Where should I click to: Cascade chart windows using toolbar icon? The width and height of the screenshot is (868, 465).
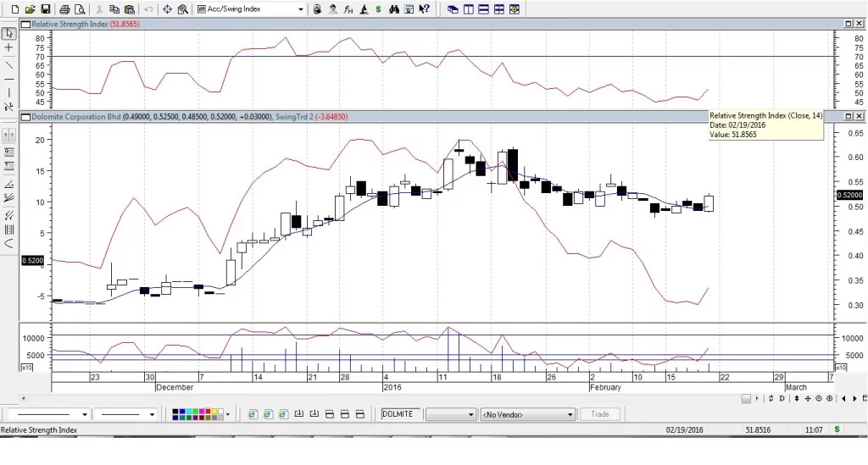click(x=453, y=9)
